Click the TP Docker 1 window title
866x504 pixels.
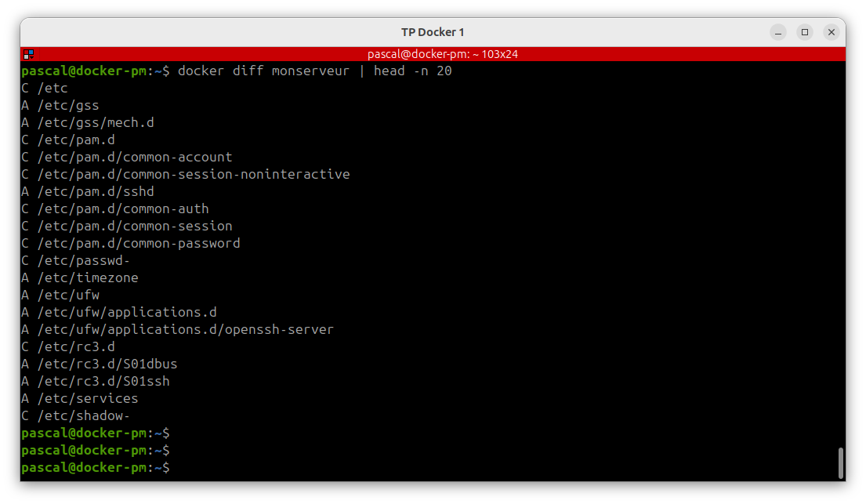pos(433,32)
